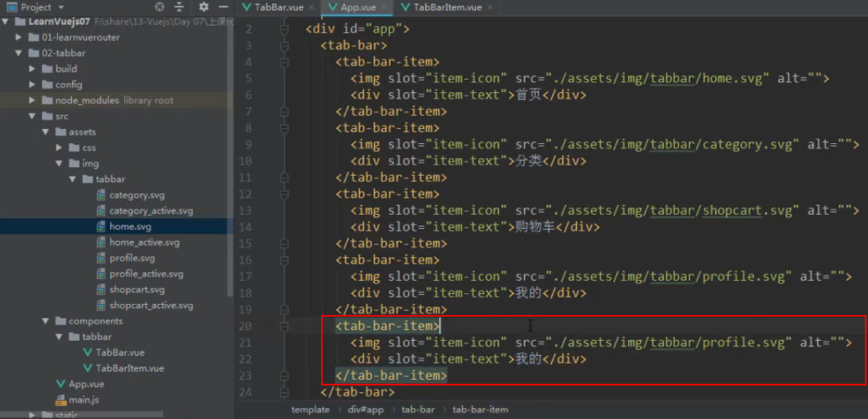Expand the 01-learnvuerouter folder

19,38
